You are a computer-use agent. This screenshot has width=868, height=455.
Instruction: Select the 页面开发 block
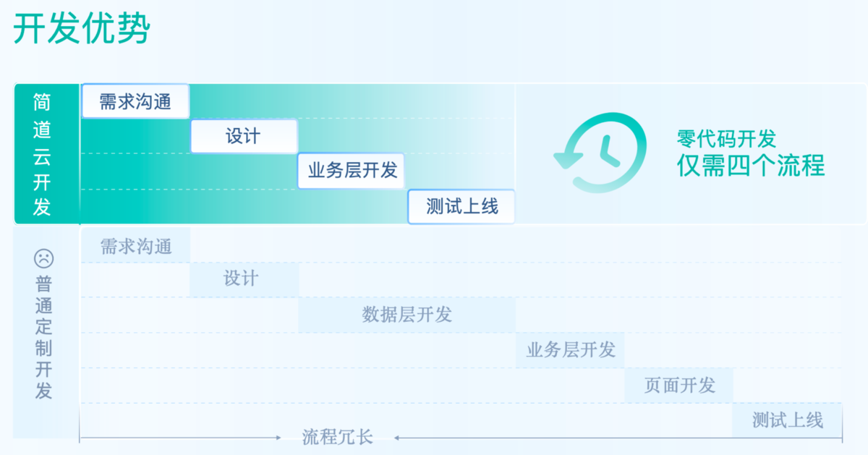click(x=678, y=385)
